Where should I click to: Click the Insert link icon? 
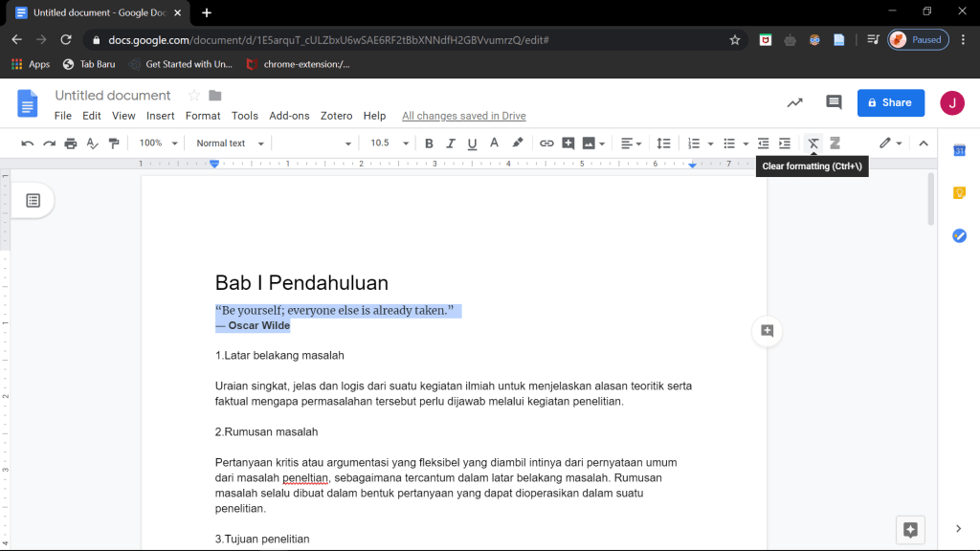pyautogui.click(x=546, y=143)
